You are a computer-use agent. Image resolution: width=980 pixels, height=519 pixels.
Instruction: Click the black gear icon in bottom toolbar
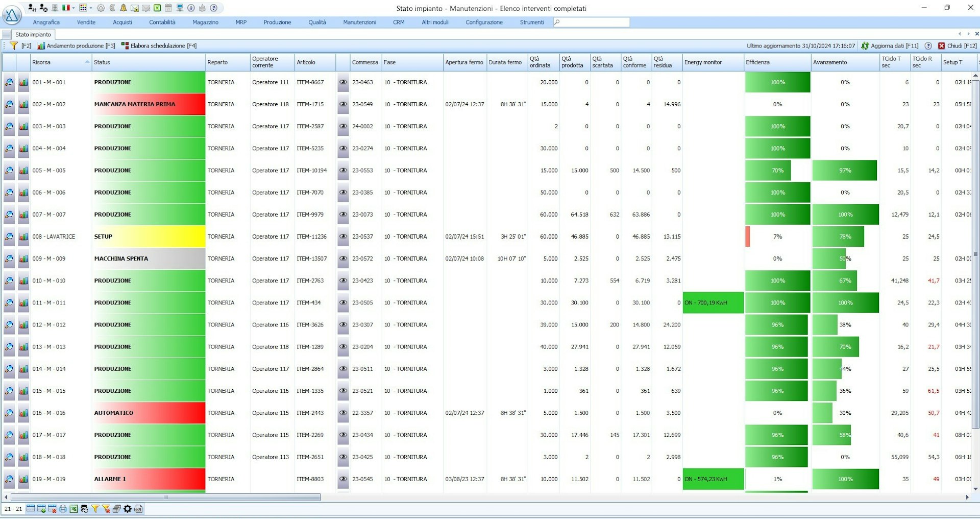point(128,509)
